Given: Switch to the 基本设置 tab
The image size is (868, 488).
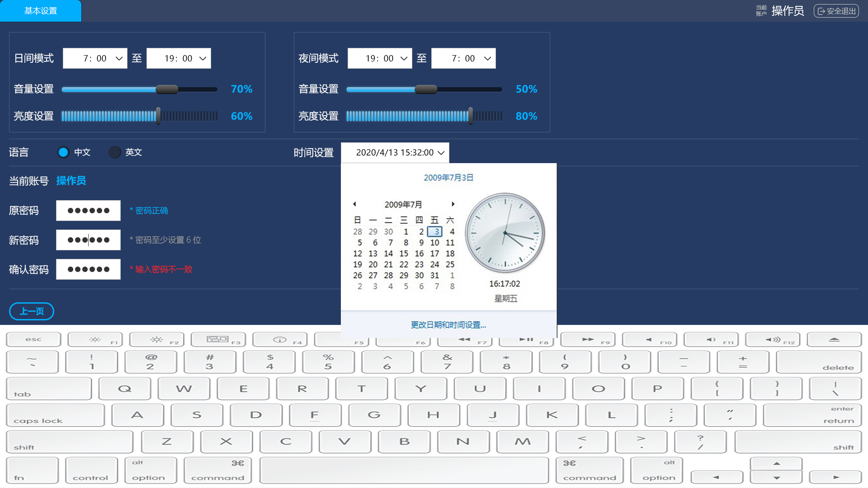Looking at the screenshot, I should [41, 11].
